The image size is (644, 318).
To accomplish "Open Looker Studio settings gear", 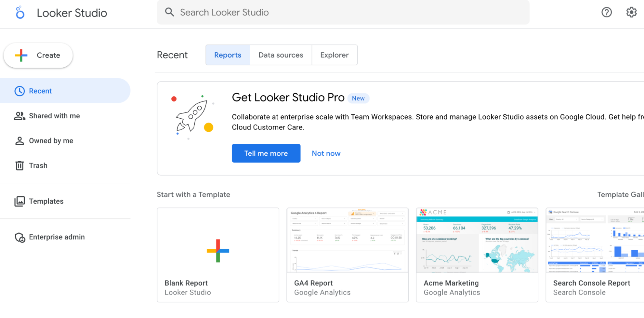I will click(631, 12).
